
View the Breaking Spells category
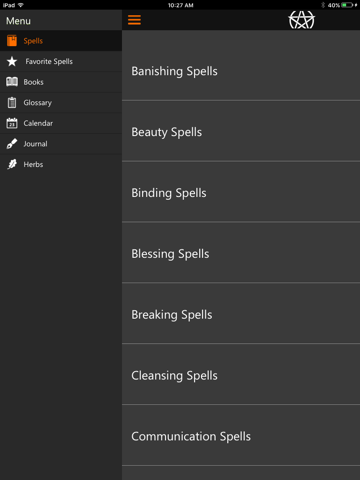coord(241,314)
